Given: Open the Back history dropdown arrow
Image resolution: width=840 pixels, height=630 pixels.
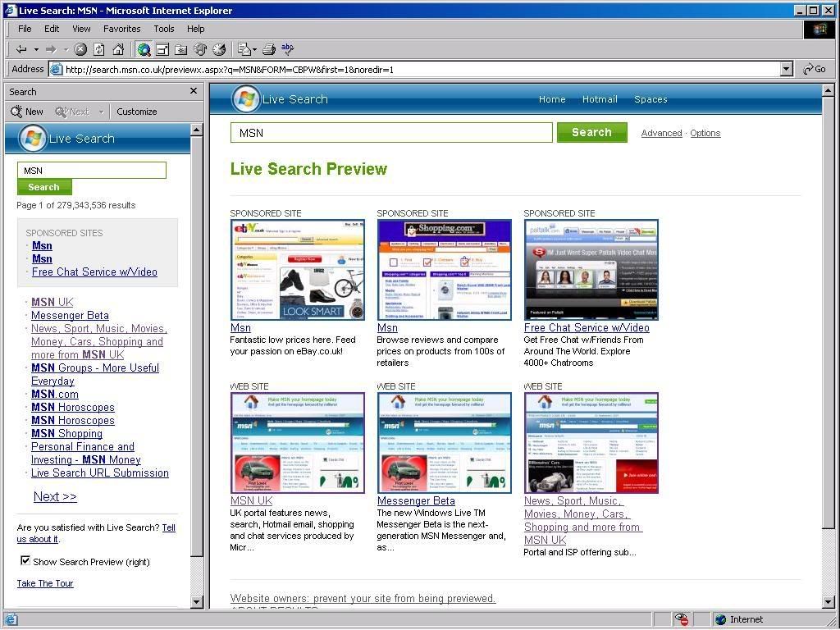Looking at the screenshot, I should point(36,50).
